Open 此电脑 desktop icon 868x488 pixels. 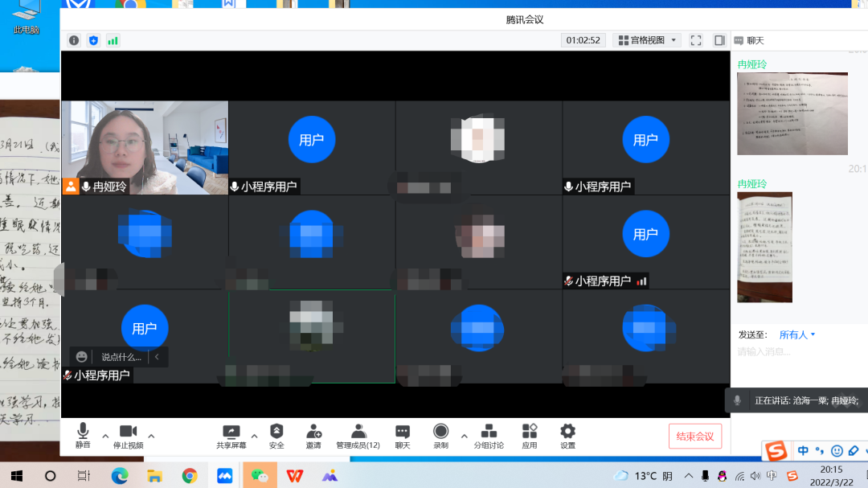(26, 17)
